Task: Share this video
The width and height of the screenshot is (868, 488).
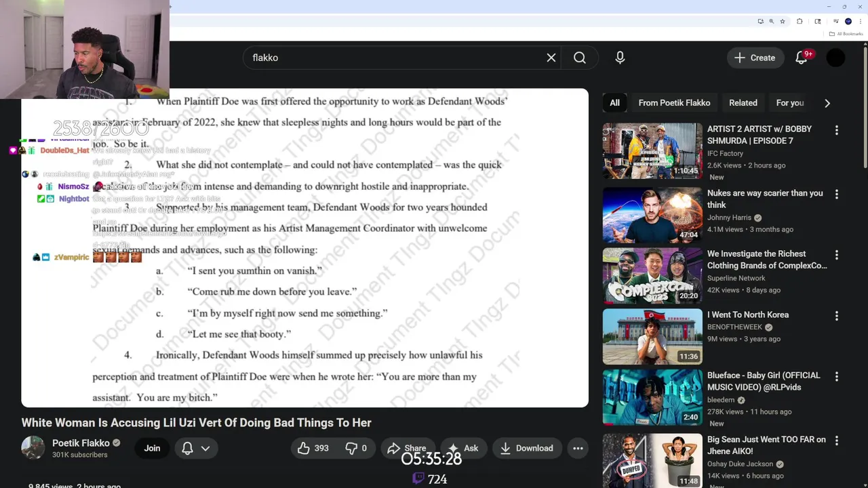Action: tap(407, 448)
